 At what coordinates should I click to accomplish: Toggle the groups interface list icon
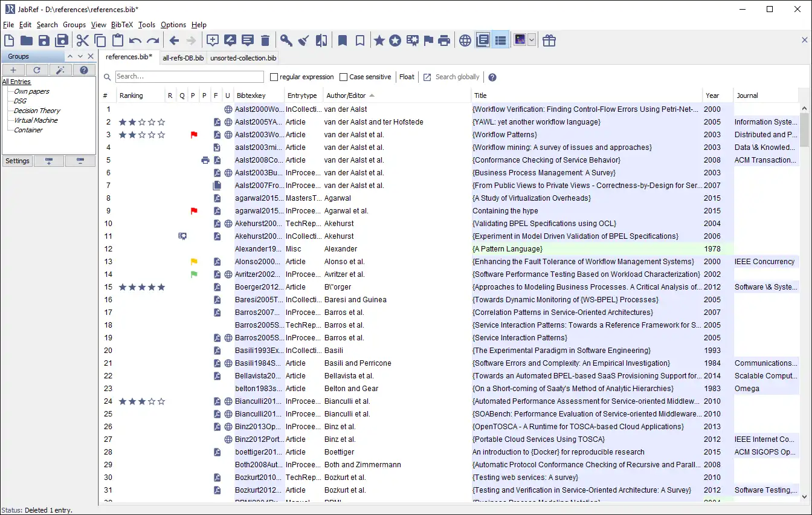pos(500,40)
